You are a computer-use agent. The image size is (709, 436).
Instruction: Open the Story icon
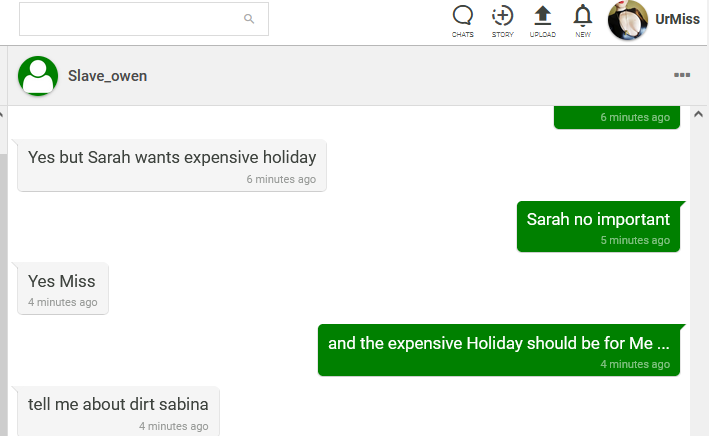pyautogui.click(x=502, y=16)
